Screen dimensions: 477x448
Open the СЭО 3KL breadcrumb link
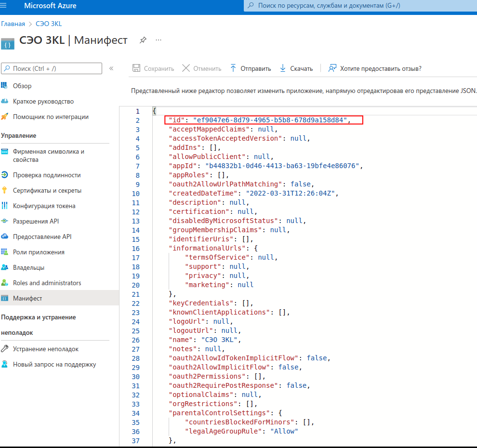pyautogui.click(x=49, y=24)
